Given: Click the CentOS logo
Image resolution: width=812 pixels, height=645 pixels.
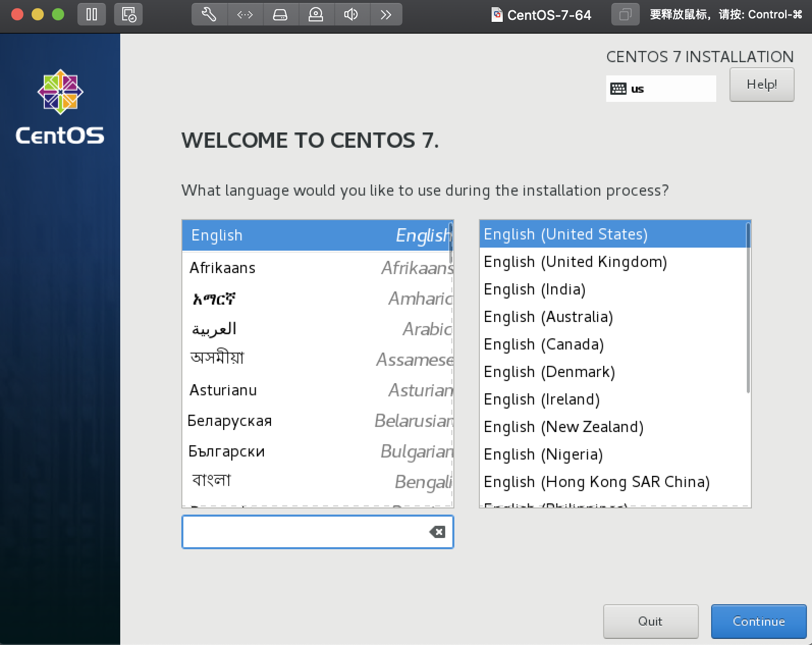Looking at the screenshot, I should coord(60,107).
